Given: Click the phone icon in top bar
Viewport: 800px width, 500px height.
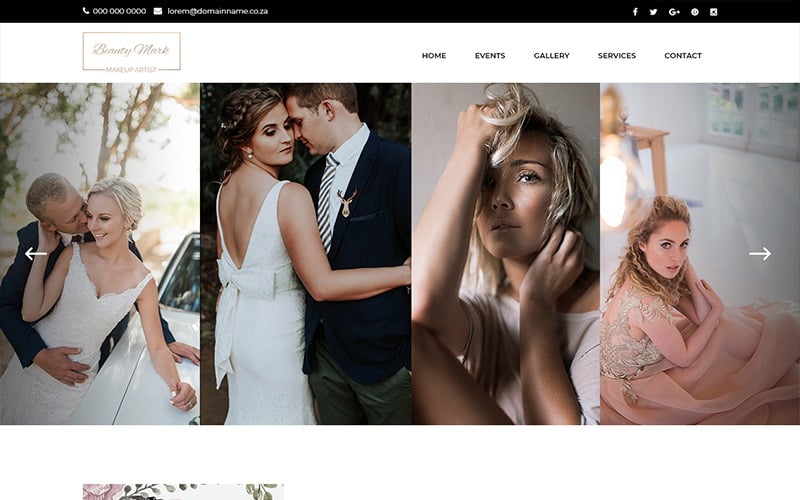Looking at the screenshot, I should click(86, 11).
